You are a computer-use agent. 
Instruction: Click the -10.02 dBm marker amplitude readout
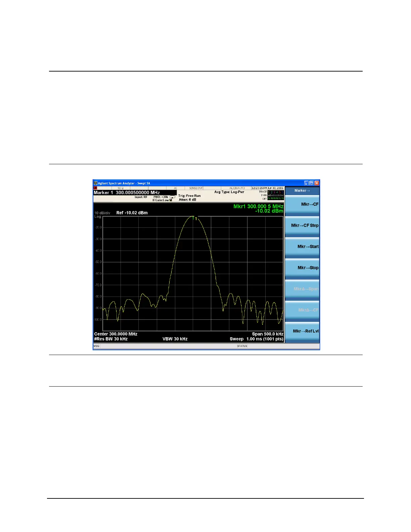[x=269, y=211]
